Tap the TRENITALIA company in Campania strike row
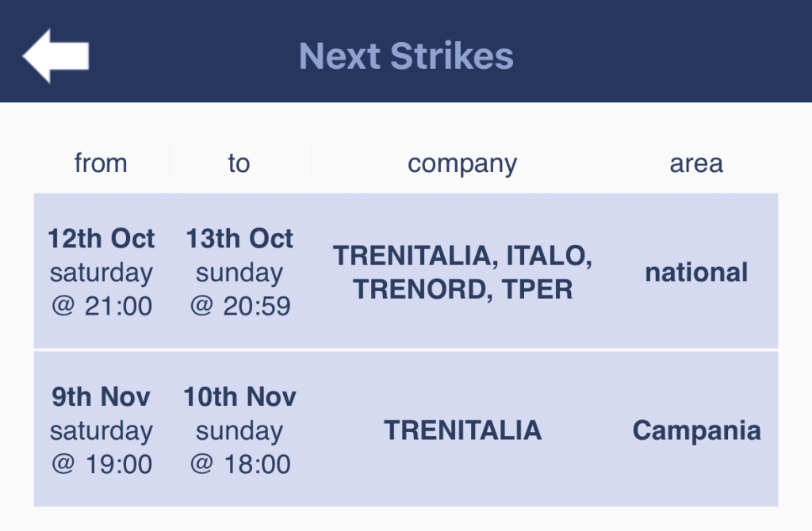This screenshot has height=531, width=812. 462,430
